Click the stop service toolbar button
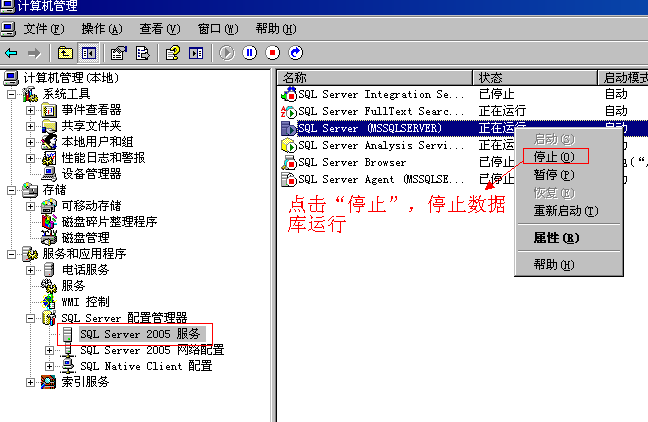 [x=272, y=53]
